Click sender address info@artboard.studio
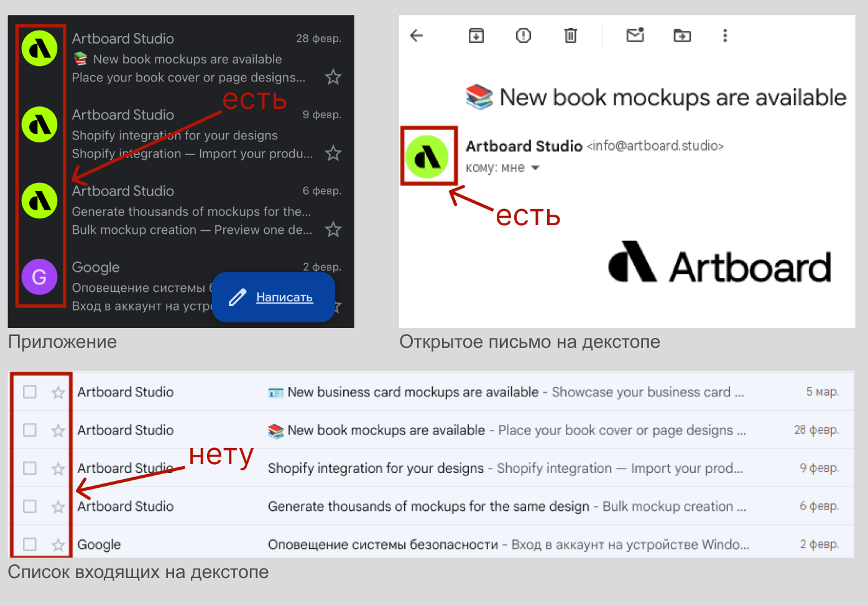 tap(655, 146)
